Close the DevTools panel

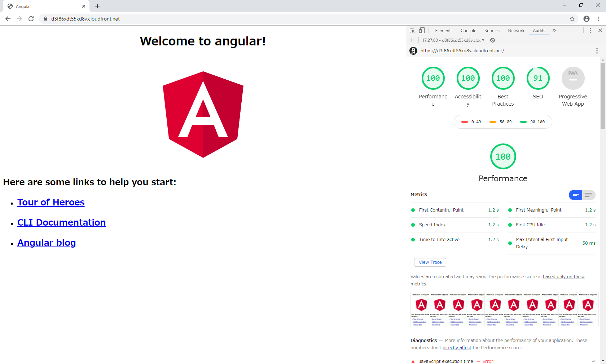pyautogui.click(x=600, y=31)
